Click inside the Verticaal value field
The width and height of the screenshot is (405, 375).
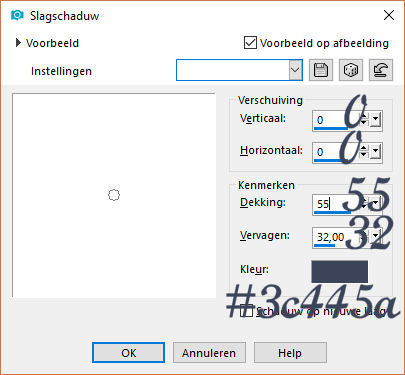pyautogui.click(x=336, y=120)
